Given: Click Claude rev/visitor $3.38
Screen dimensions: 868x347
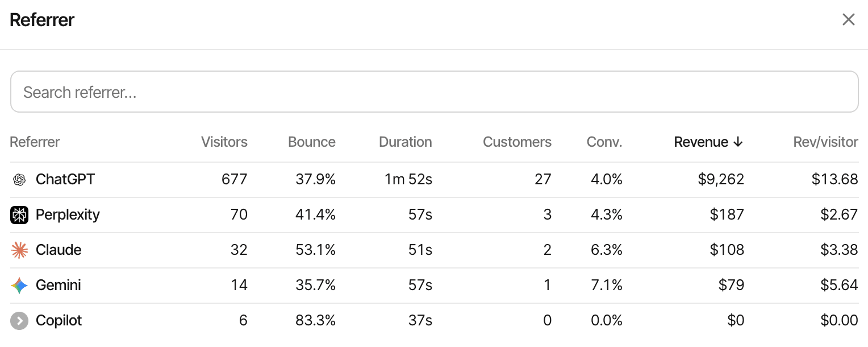Looking at the screenshot, I should (x=838, y=250).
